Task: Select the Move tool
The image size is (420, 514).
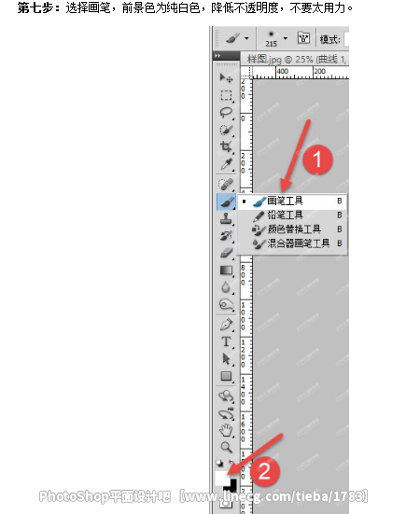Action: point(226,78)
